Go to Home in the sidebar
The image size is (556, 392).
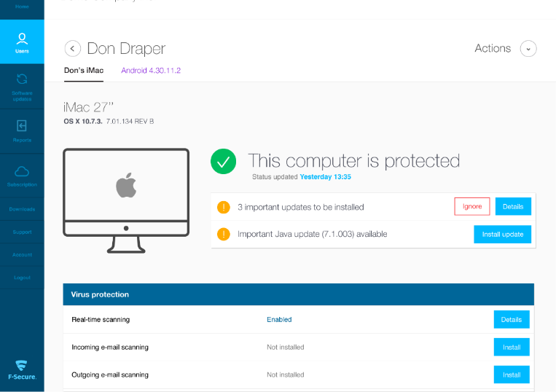pyautogui.click(x=22, y=7)
